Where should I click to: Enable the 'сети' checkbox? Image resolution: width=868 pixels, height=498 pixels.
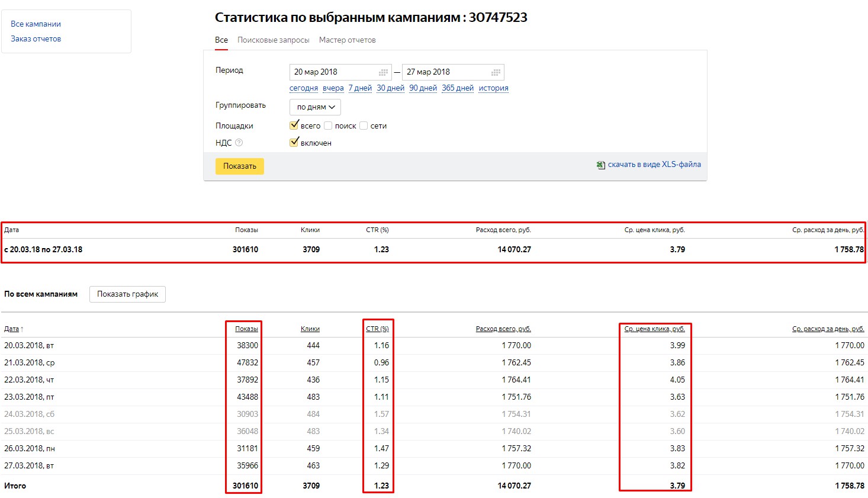(364, 126)
